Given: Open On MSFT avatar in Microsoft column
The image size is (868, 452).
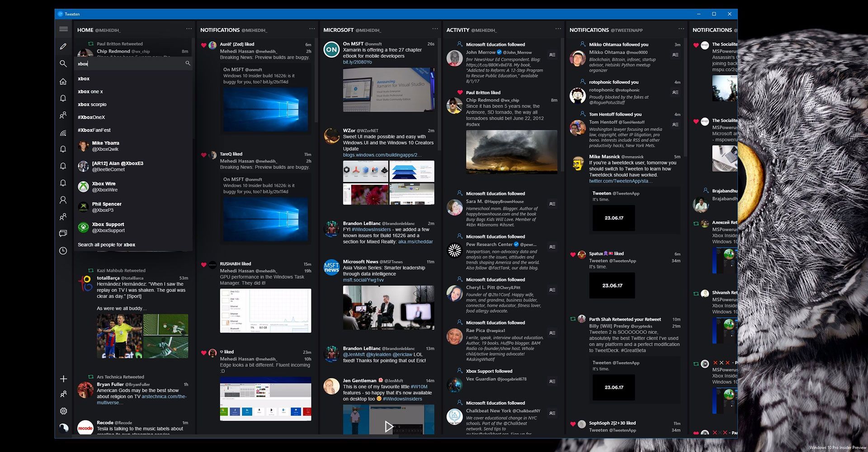Looking at the screenshot, I should click(331, 49).
